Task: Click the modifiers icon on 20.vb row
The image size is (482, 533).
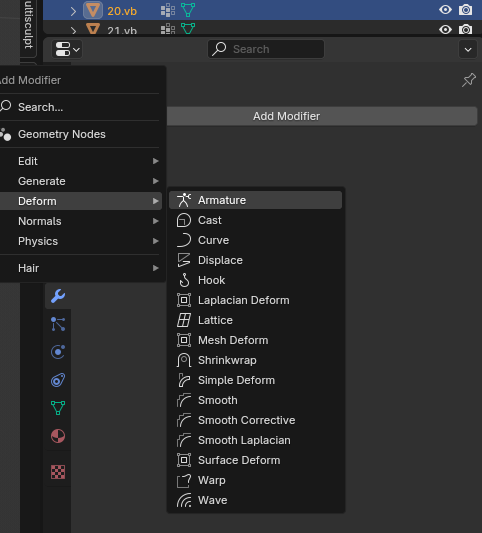Action: 168,11
